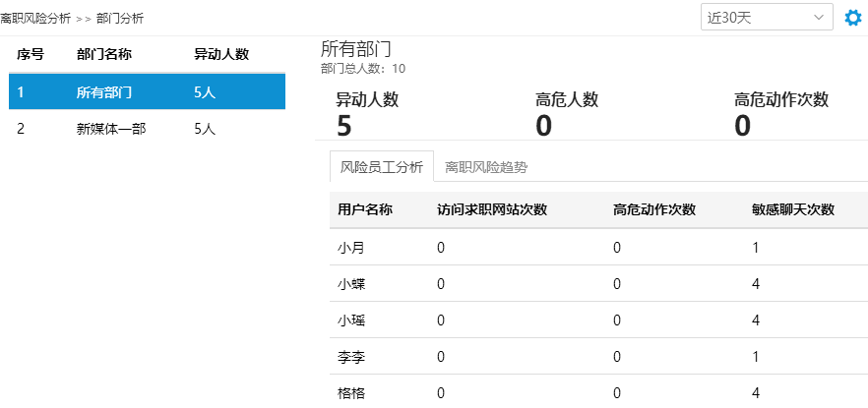Screen dimensions: 868x408
Task: Open the settings gear icon
Action: coord(853,18)
